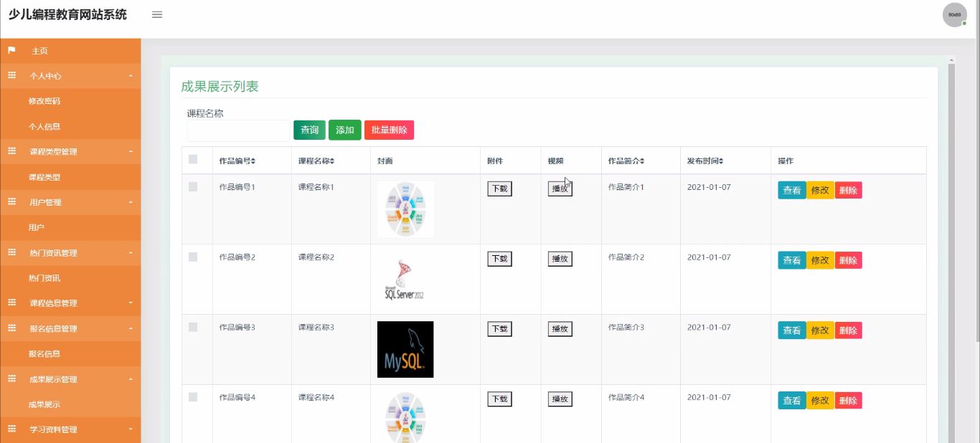Collapse the 用户管理 menu arrow

[131, 202]
